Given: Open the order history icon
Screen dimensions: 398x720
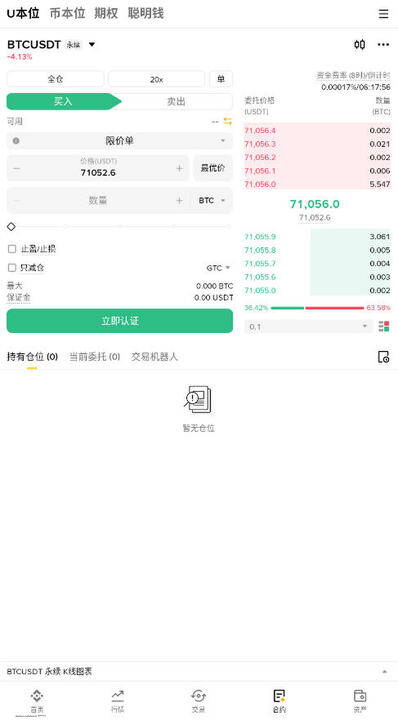Looking at the screenshot, I should click(x=383, y=357).
